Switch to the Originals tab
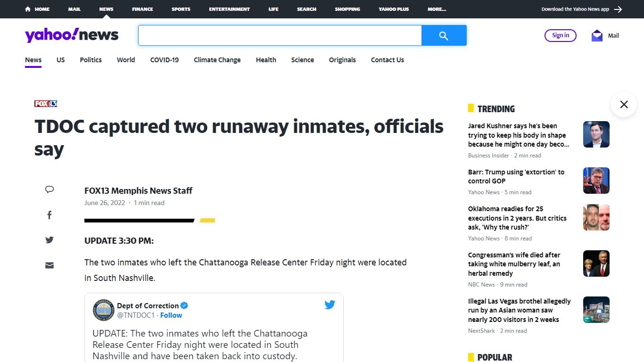644x362 pixels. [x=342, y=60]
